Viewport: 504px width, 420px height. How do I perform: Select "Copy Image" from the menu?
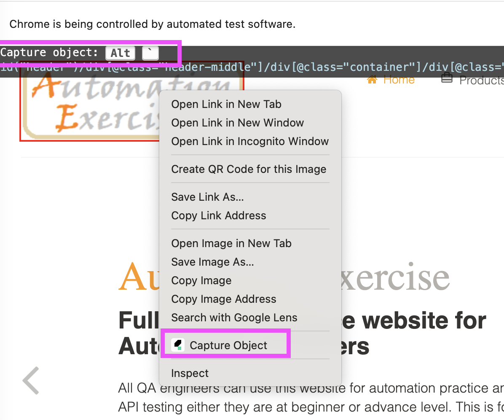click(201, 280)
